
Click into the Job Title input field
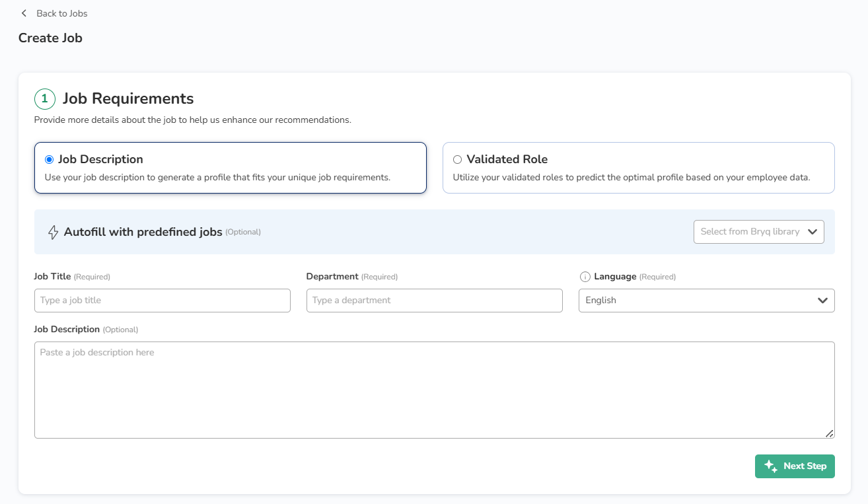click(x=162, y=301)
